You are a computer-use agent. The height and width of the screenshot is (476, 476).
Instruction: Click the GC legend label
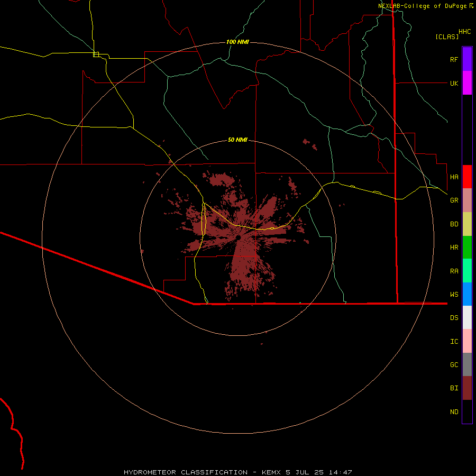click(454, 364)
